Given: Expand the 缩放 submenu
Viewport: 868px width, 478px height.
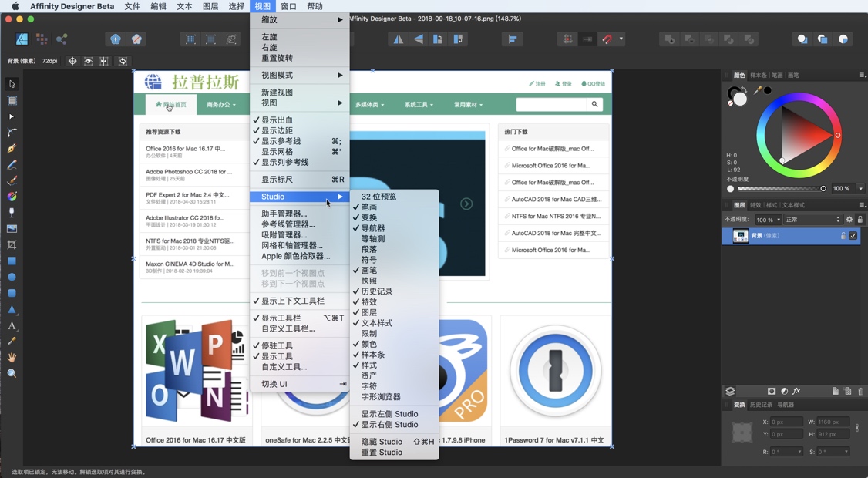Looking at the screenshot, I should pyautogui.click(x=299, y=19).
